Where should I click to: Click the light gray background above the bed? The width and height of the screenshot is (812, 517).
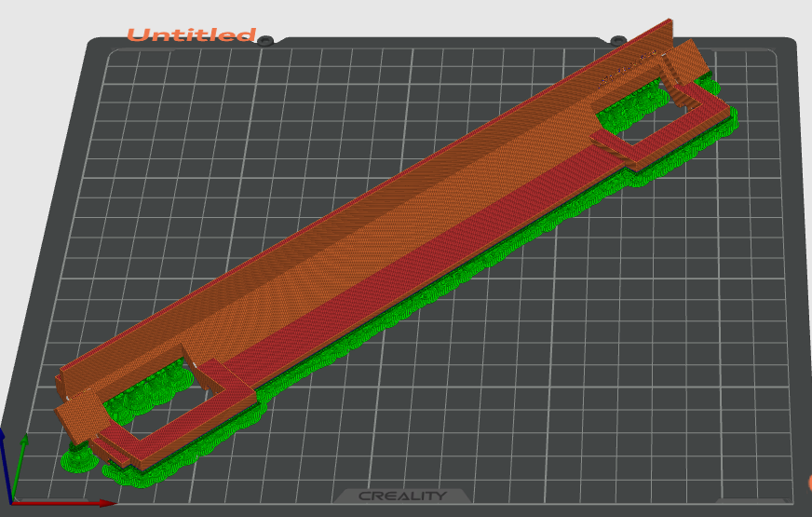419,17
